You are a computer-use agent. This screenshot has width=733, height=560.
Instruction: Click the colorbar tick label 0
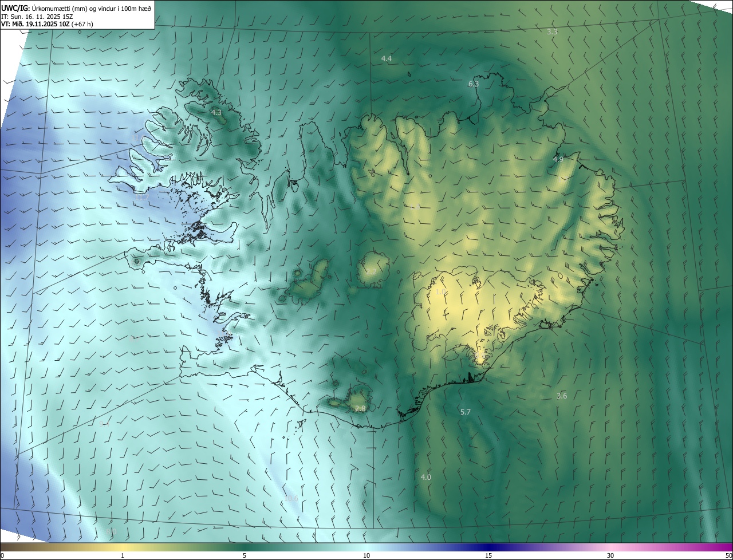point(2,555)
